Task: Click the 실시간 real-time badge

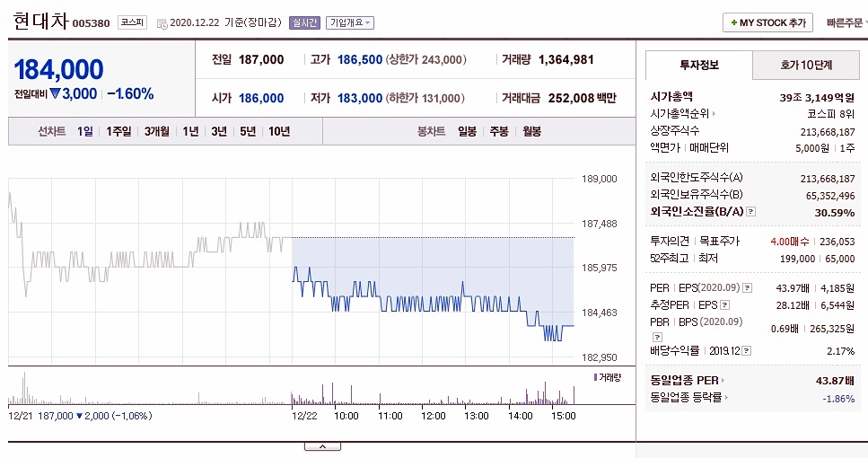Action: coord(304,22)
